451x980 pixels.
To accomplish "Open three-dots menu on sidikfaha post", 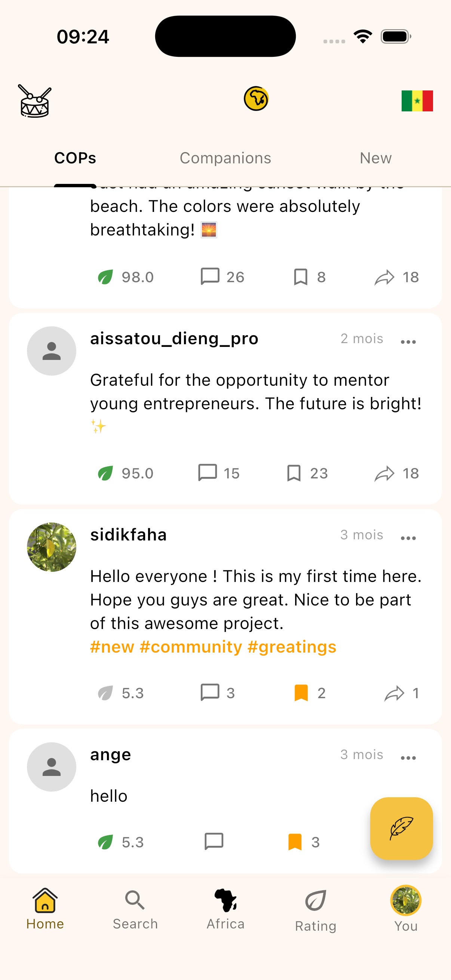I will [x=408, y=538].
